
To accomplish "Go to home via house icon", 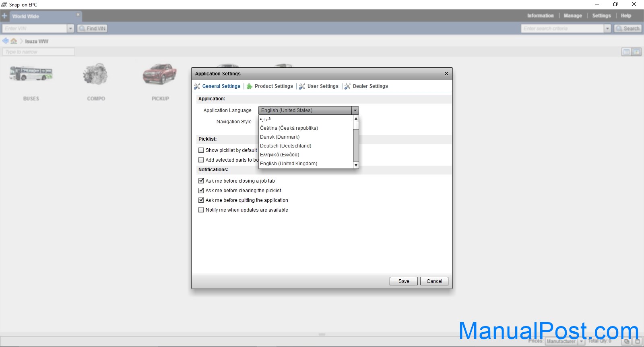I will [x=14, y=41].
